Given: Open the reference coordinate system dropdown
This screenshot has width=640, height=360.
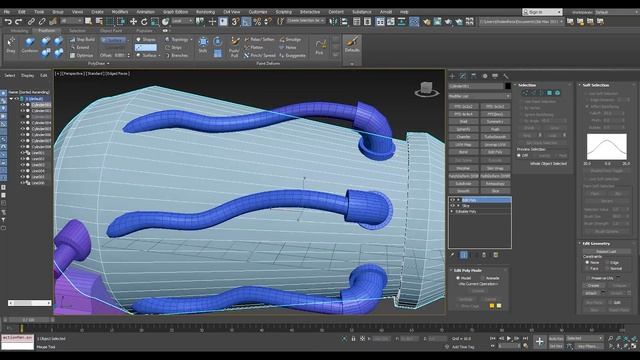Looking at the screenshot, I should pos(182,21).
